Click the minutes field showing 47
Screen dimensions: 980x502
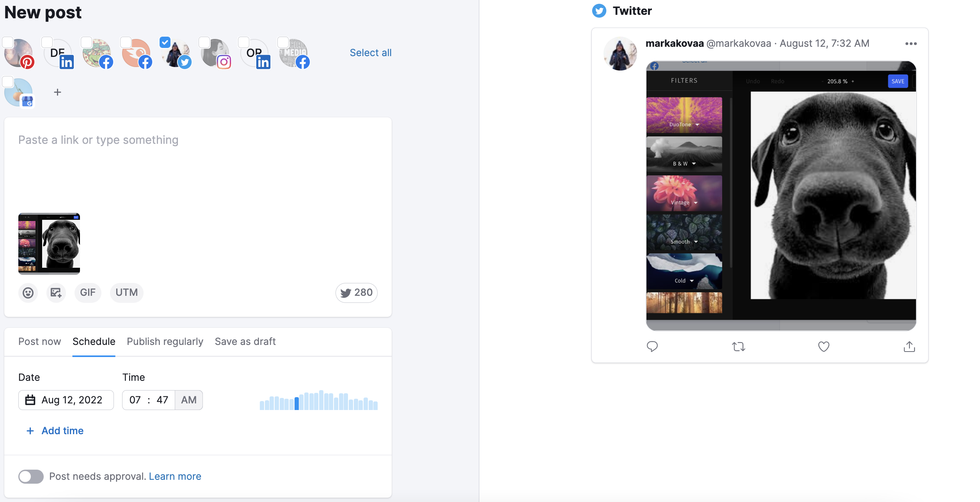pyautogui.click(x=162, y=400)
